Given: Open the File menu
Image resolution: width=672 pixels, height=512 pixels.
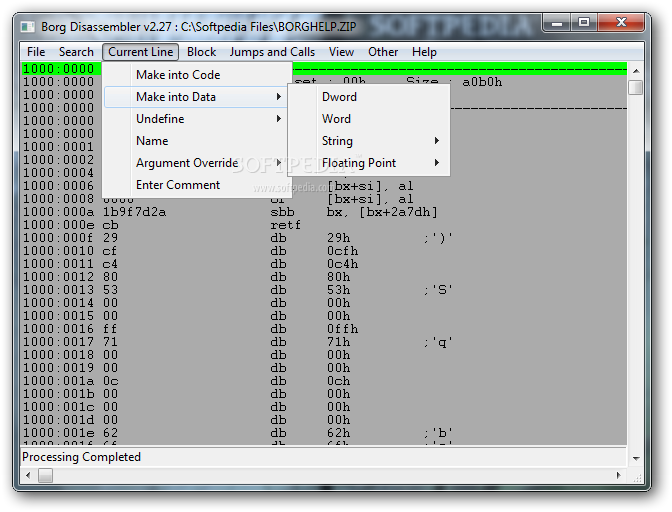Looking at the screenshot, I should pyautogui.click(x=36, y=52).
